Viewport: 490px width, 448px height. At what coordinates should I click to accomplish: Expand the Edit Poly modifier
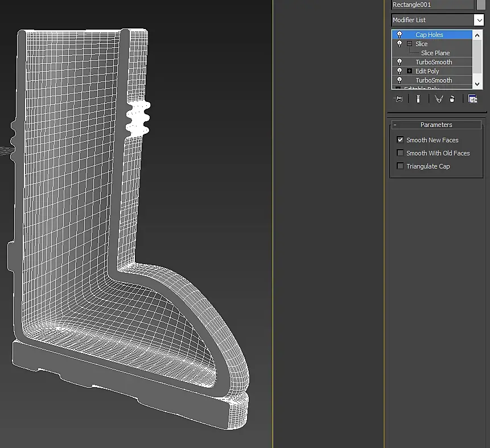tap(409, 71)
